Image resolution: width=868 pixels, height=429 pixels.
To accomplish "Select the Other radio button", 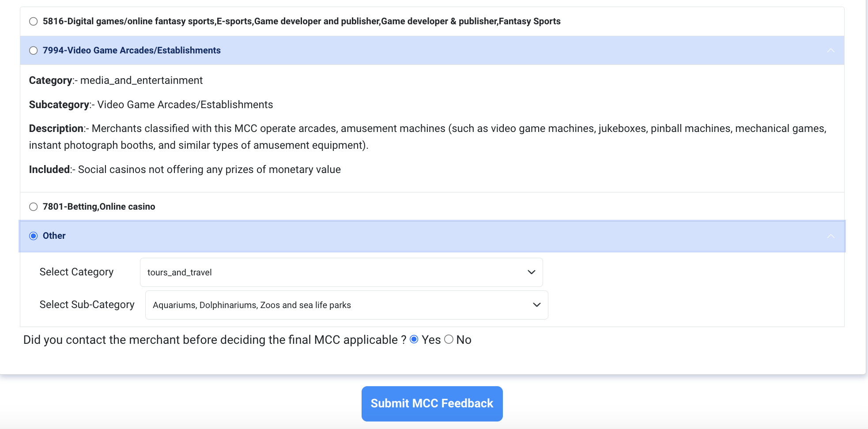I will (34, 236).
